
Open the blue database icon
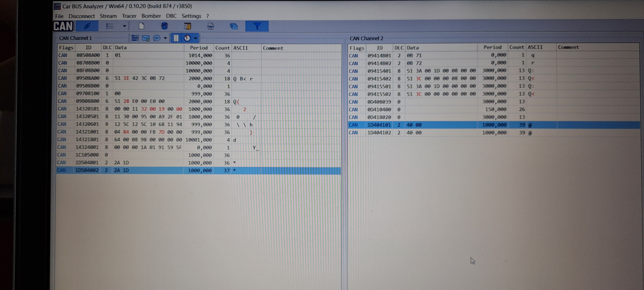164,26
